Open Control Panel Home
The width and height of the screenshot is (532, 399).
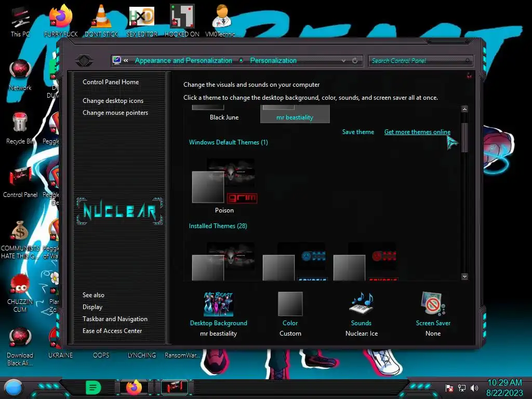111,82
